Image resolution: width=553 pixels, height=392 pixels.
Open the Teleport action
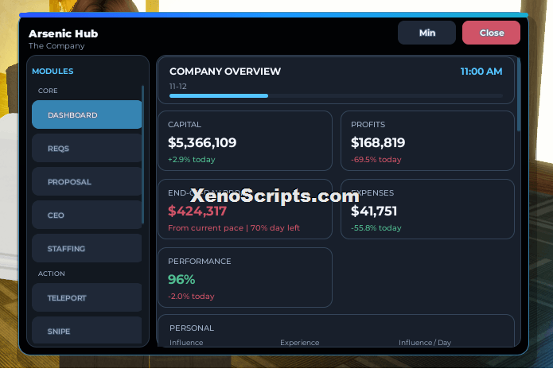87,297
